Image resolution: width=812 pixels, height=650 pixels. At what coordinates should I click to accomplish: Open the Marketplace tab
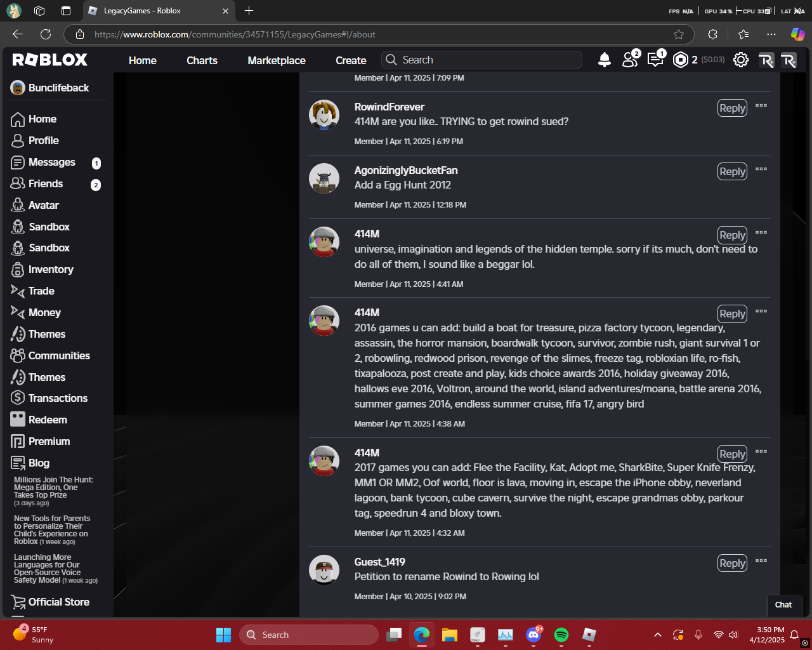(x=277, y=60)
